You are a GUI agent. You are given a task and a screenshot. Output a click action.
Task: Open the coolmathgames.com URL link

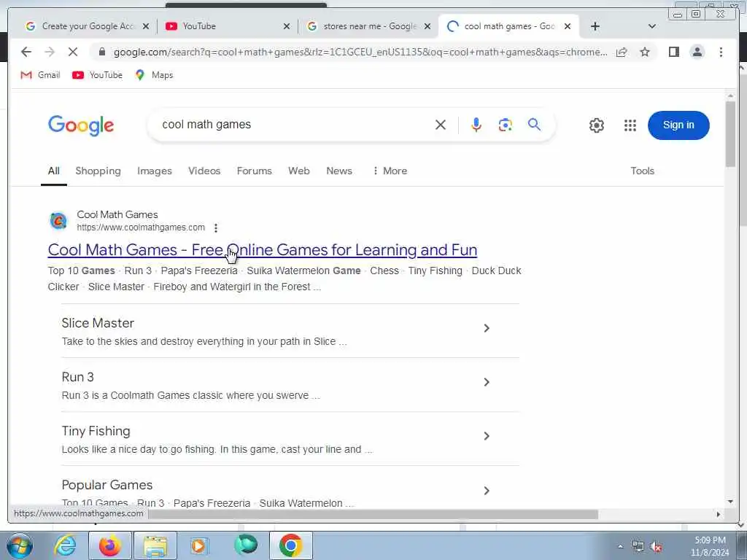[141, 227]
